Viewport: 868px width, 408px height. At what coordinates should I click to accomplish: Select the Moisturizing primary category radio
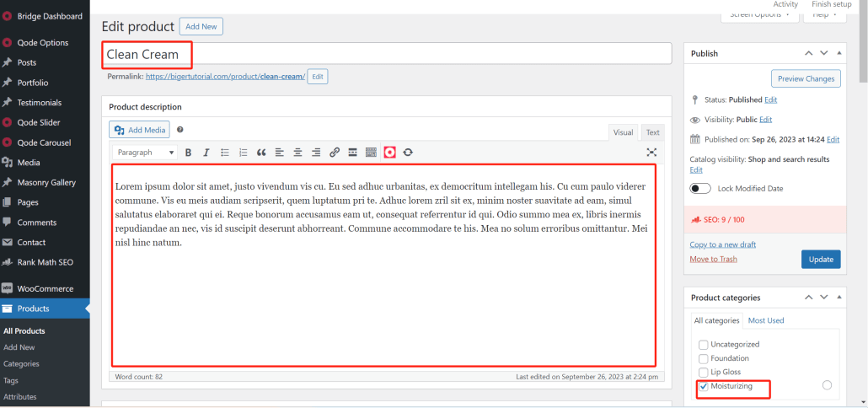(827, 385)
